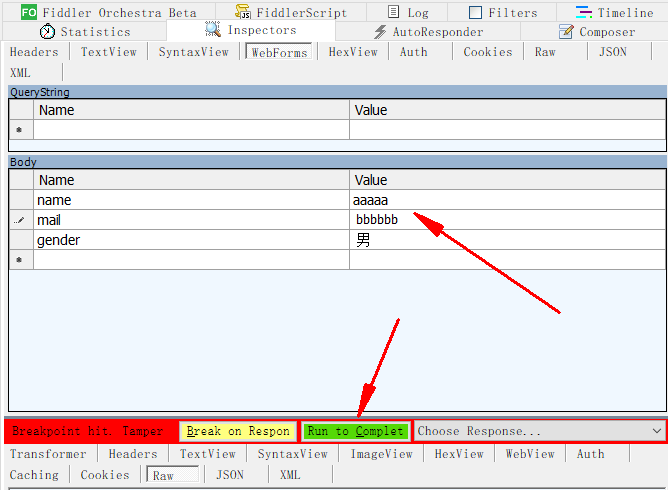Click the new-row asterisk in QueryString grid
Image resolution: width=668 pixels, height=490 pixels.
point(19,130)
